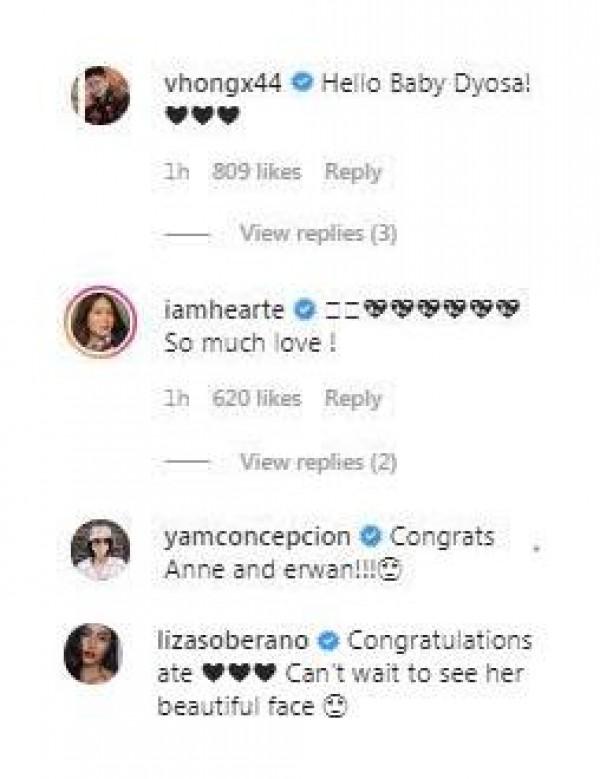Click the lizasoberano username
Screen dimensions: 600x779
(236, 640)
